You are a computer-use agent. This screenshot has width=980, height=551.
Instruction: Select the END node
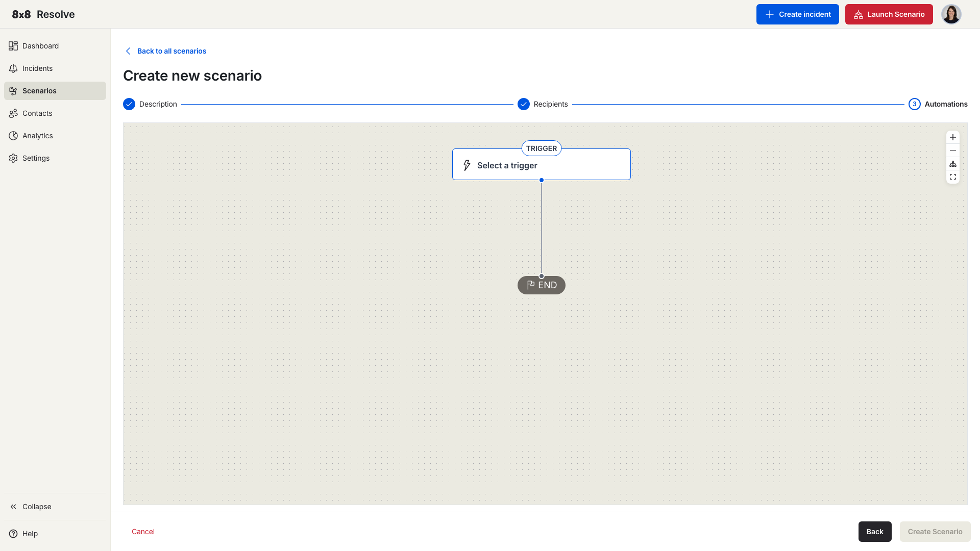click(542, 285)
